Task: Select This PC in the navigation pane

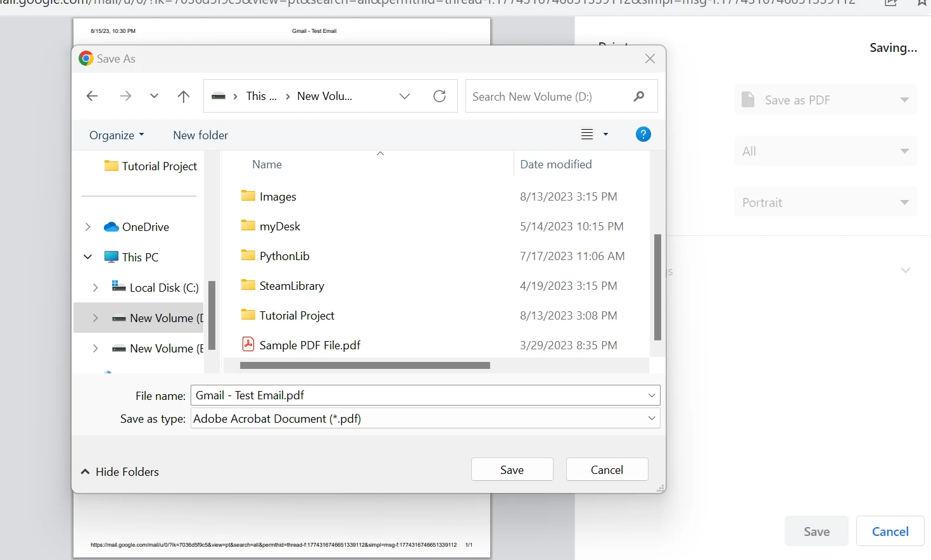Action: click(x=132, y=257)
